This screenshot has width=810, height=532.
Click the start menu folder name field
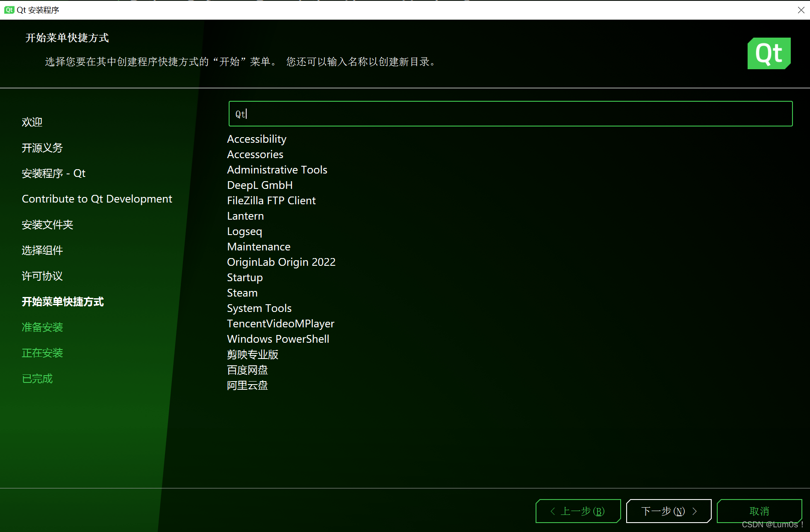pyautogui.click(x=510, y=114)
